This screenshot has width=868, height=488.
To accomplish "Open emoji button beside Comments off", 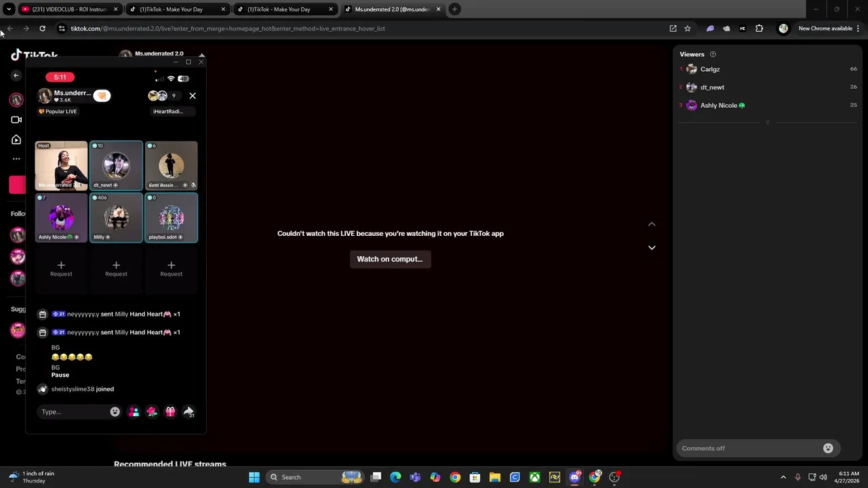I will (x=828, y=448).
